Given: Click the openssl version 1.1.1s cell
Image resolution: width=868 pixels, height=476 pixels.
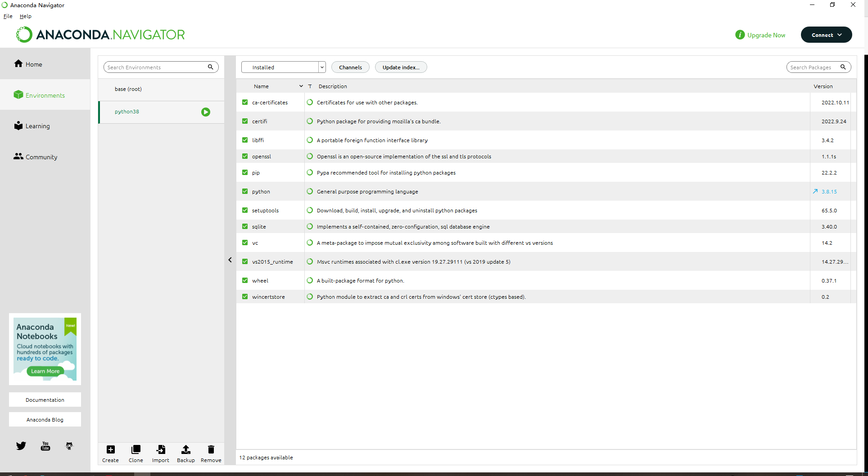Looking at the screenshot, I should coord(829,156).
